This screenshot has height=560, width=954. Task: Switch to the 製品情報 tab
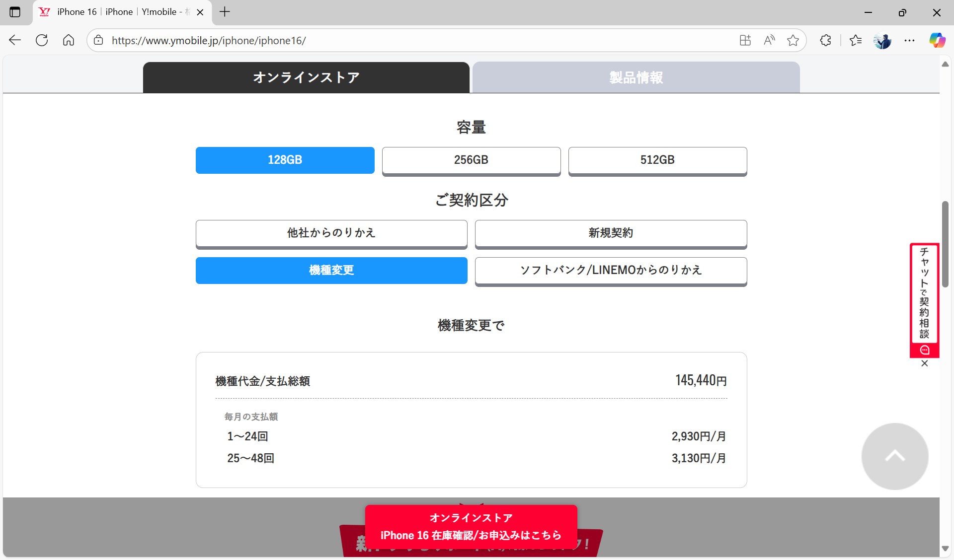(636, 77)
